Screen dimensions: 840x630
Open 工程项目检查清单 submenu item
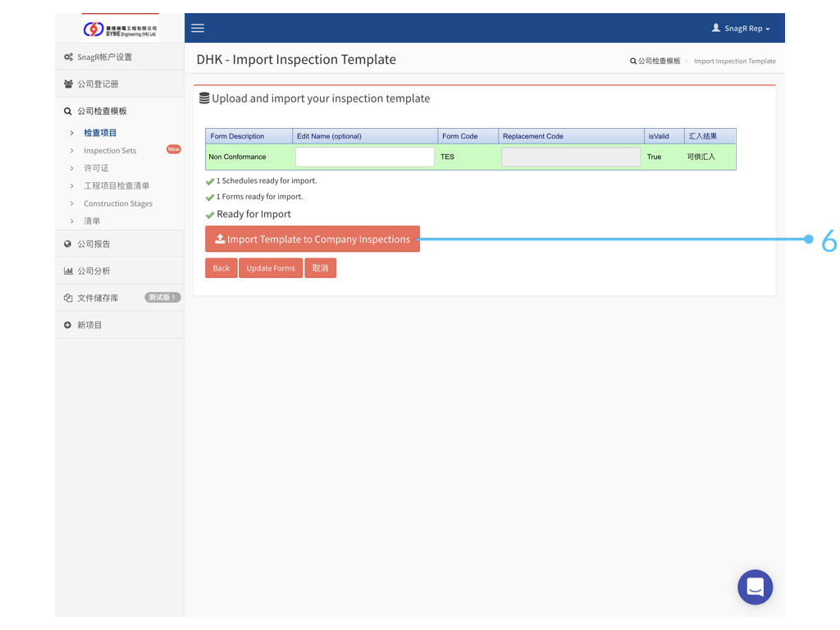click(x=116, y=186)
